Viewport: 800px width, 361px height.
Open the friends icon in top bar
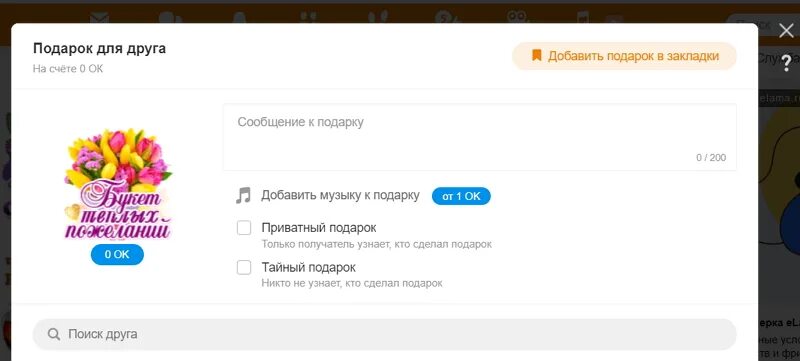pos(308,17)
